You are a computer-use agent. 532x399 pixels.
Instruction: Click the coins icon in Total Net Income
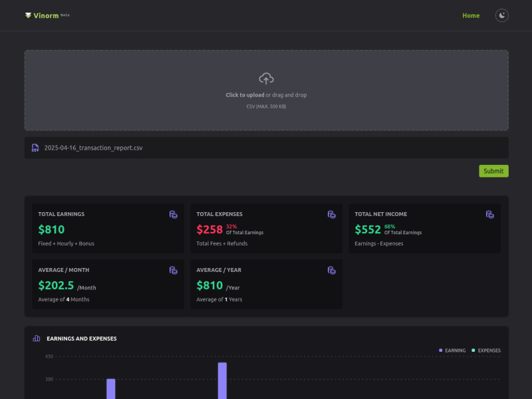click(x=490, y=214)
